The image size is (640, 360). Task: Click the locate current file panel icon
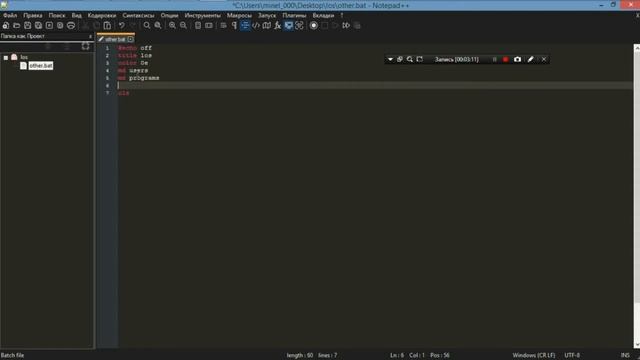(85, 46)
